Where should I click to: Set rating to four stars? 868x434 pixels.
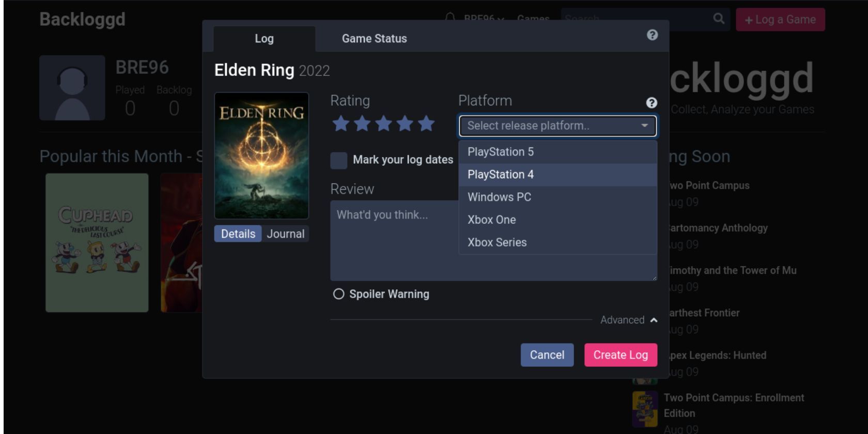405,124
